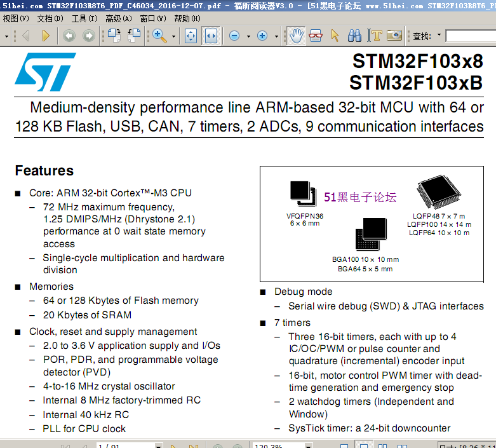Click the VFQFPN36 package image

click(303, 193)
